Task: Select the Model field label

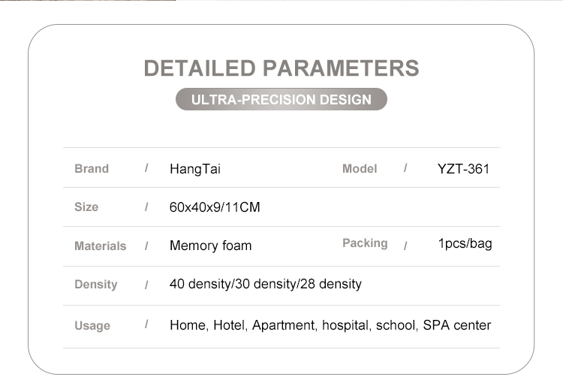Action: coord(360,168)
